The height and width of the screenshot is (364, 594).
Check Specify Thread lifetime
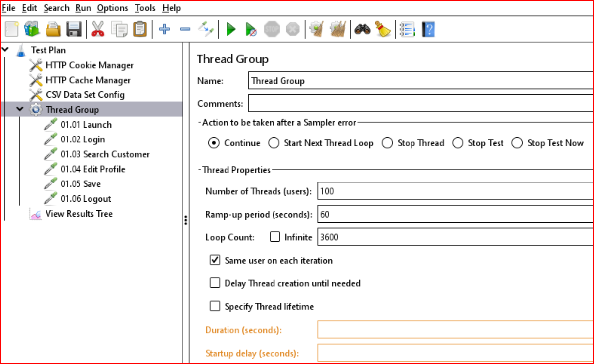[x=215, y=306]
